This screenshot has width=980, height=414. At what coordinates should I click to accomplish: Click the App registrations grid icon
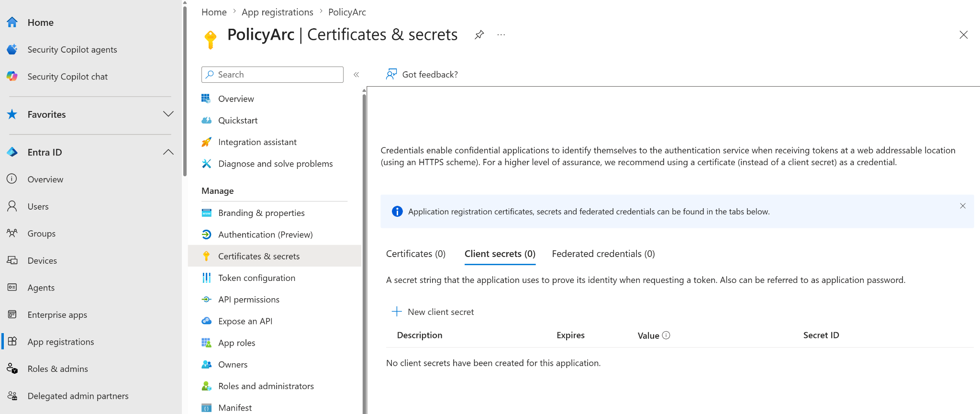pyautogui.click(x=12, y=341)
